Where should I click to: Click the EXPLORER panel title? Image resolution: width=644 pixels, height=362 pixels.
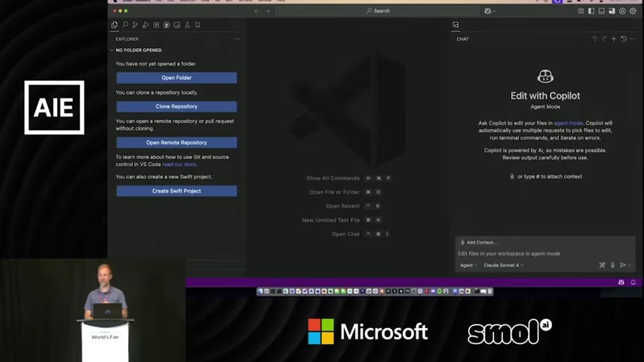[x=127, y=39]
